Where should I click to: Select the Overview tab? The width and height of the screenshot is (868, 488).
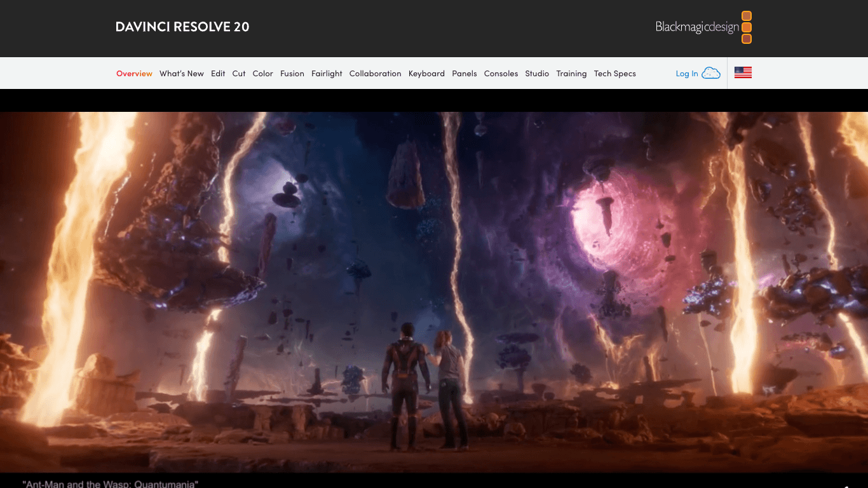pos(134,74)
